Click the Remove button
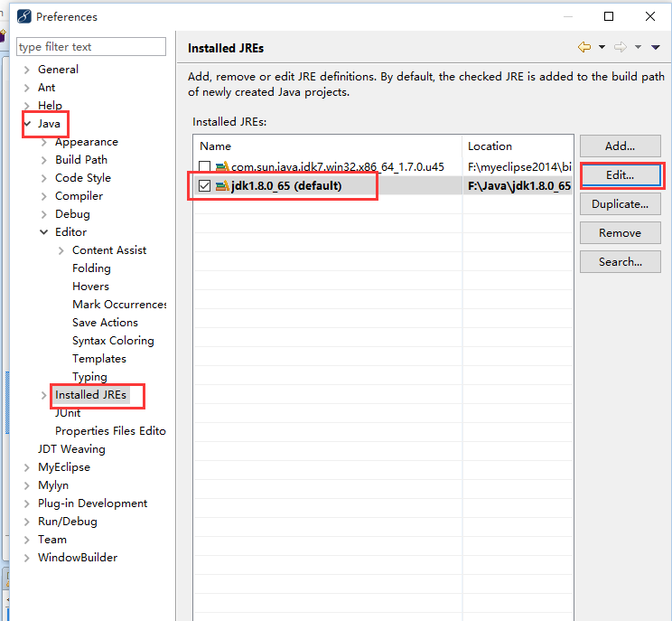Screen dimensions: 672x621 point(621,233)
